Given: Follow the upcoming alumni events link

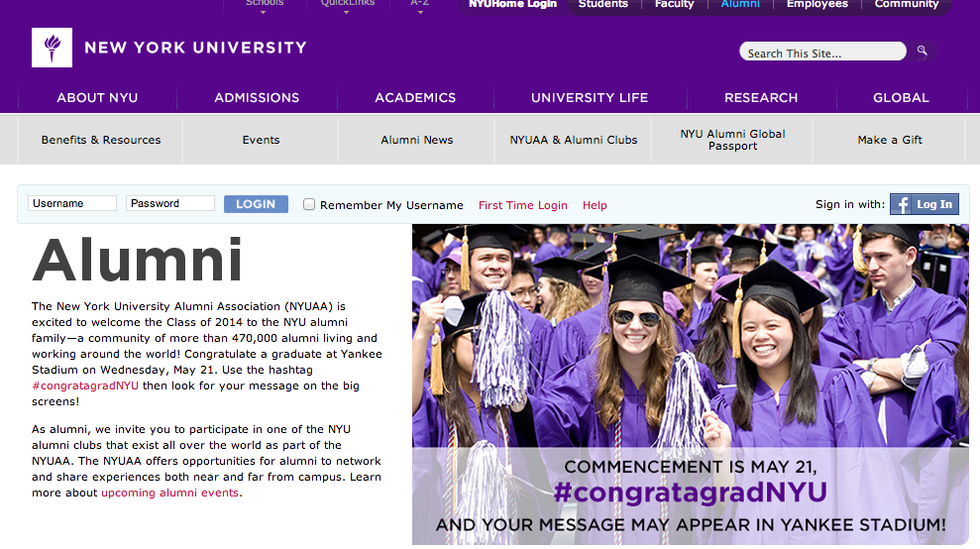Looking at the screenshot, I should [x=169, y=493].
